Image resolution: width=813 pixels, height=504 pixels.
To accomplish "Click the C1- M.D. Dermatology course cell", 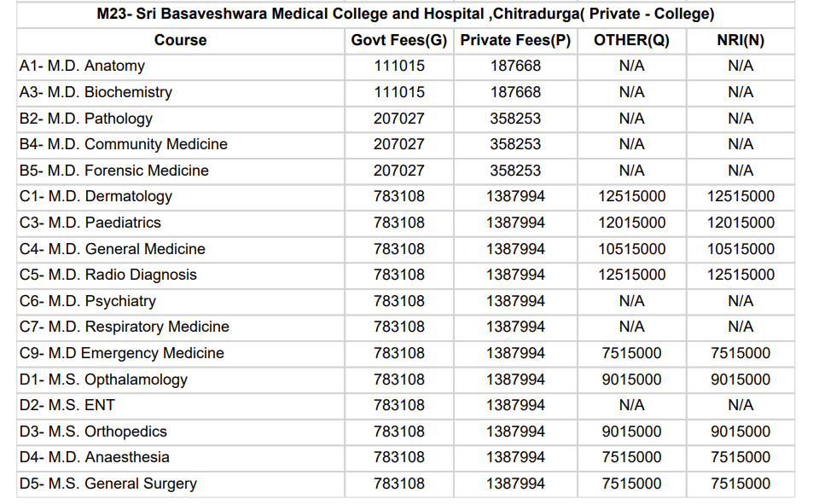I will tap(96, 196).
